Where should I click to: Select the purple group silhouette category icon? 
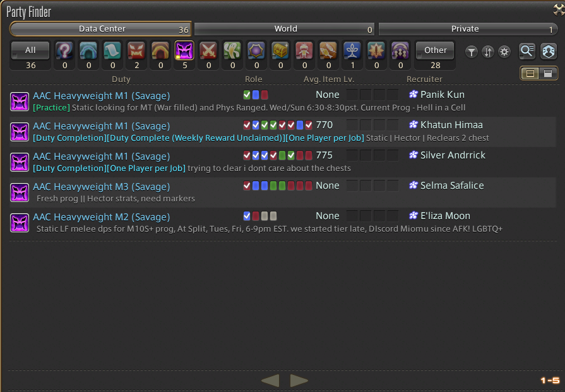pyautogui.click(x=400, y=50)
